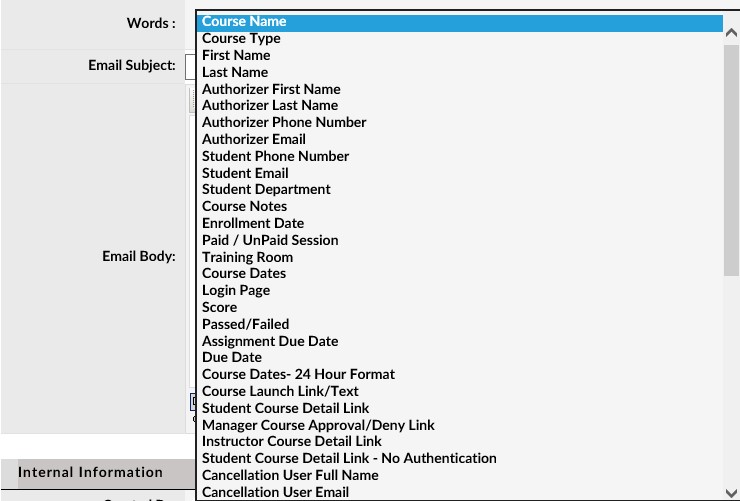The height and width of the screenshot is (501, 740).
Task: Select Course Dates- 24 Hour Format
Action: point(459,375)
